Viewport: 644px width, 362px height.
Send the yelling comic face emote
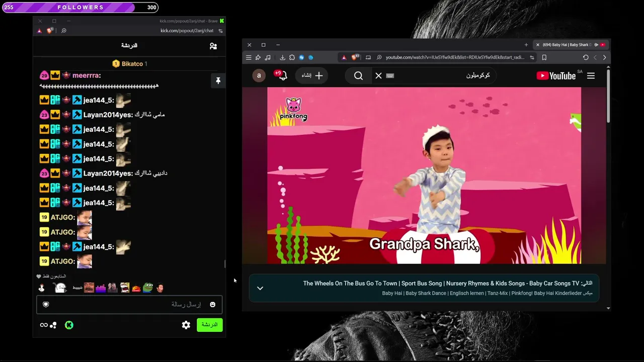[124, 288]
